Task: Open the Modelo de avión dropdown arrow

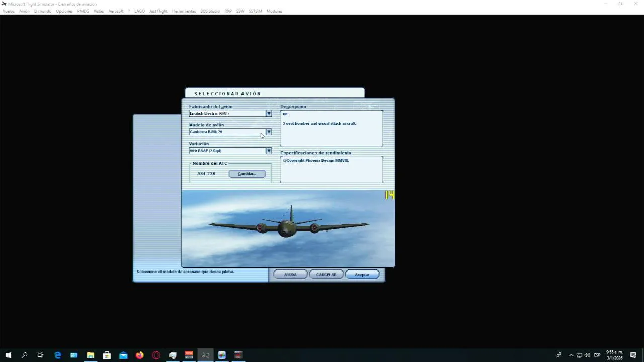Action: pos(269,132)
